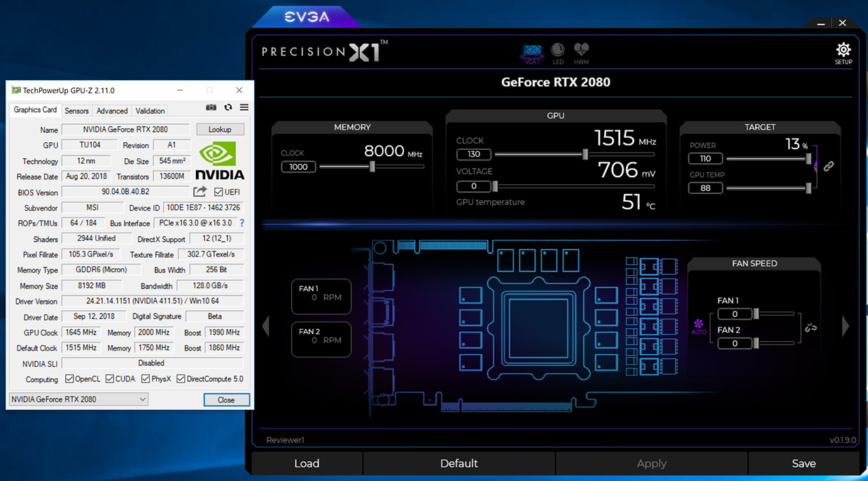Go to previous panel with left arrow
This screenshot has height=481, width=868.
coord(266,326)
